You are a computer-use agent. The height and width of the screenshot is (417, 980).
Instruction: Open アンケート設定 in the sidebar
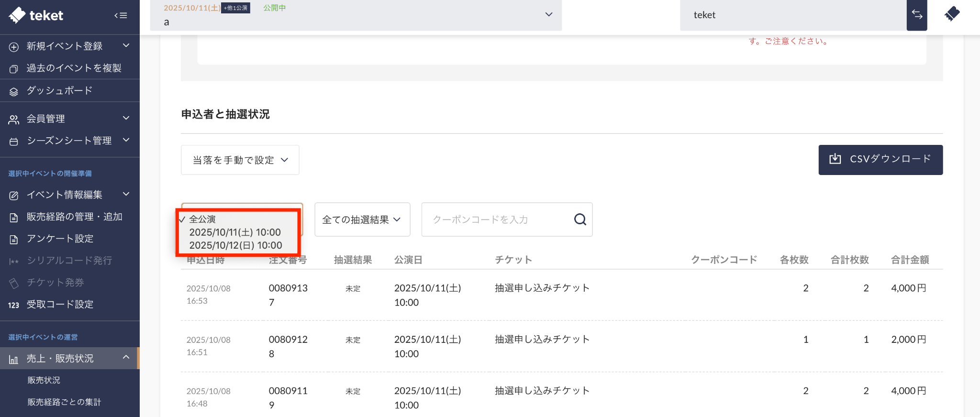pyautogui.click(x=60, y=239)
